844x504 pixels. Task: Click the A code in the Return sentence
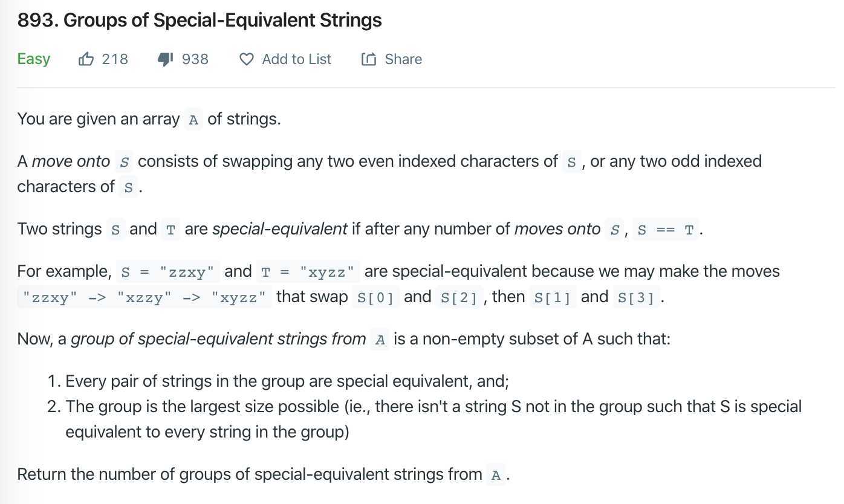(496, 475)
